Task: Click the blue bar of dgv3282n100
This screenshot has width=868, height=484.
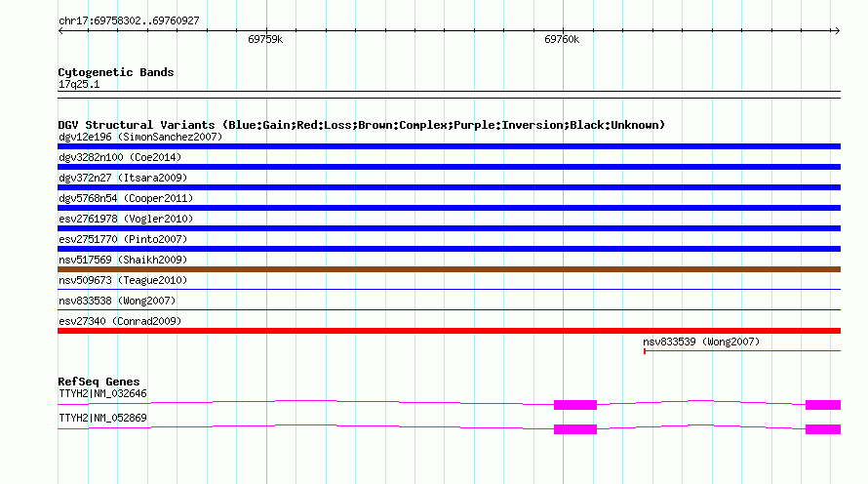Action: [449, 167]
